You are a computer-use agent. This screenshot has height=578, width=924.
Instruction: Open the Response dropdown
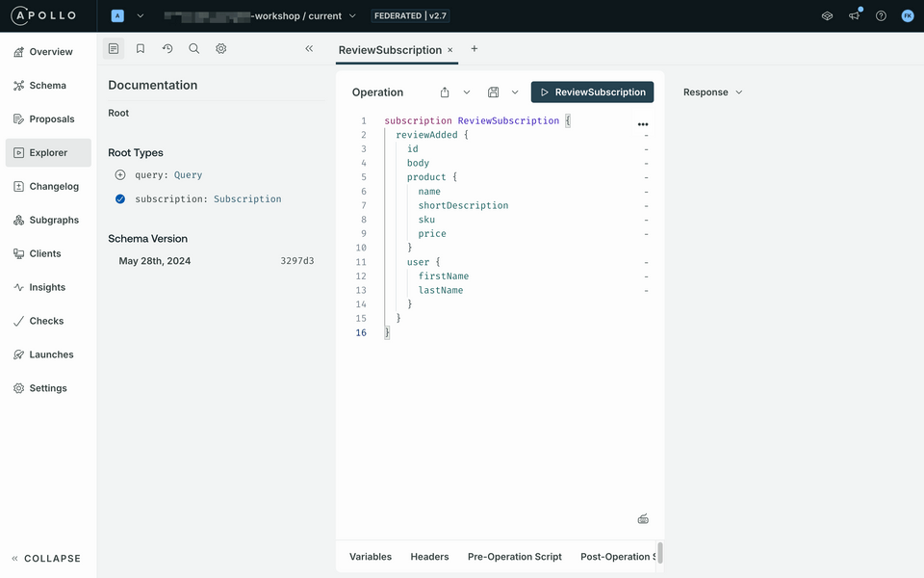coord(712,92)
